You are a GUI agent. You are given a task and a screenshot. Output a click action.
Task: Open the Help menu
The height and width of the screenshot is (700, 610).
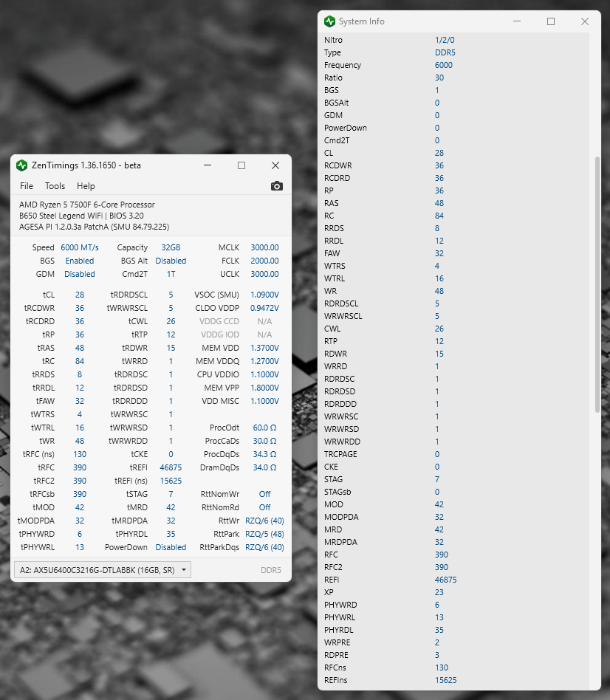coord(86,186)
